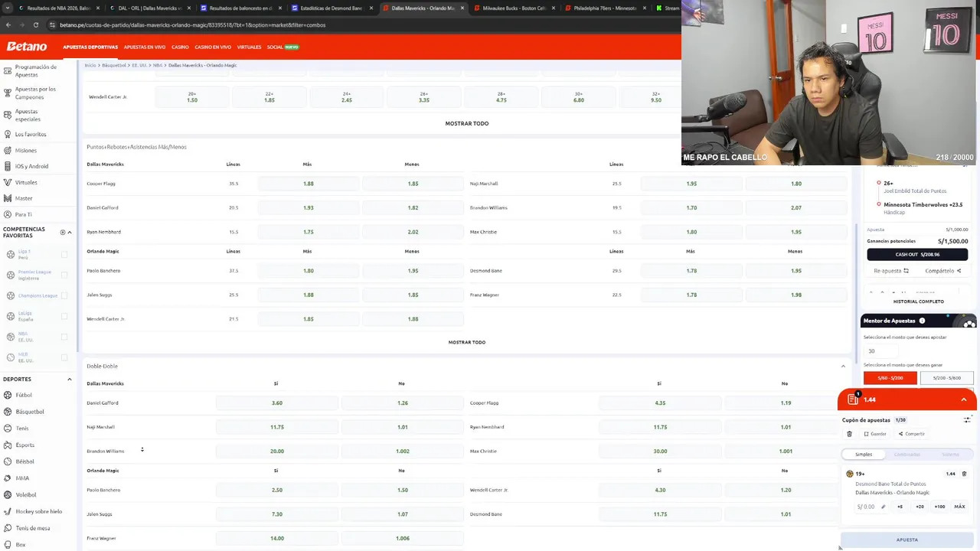Click Historial Completo link
Viewport: 980px width, 551px height.
click(x=919, y=302)
